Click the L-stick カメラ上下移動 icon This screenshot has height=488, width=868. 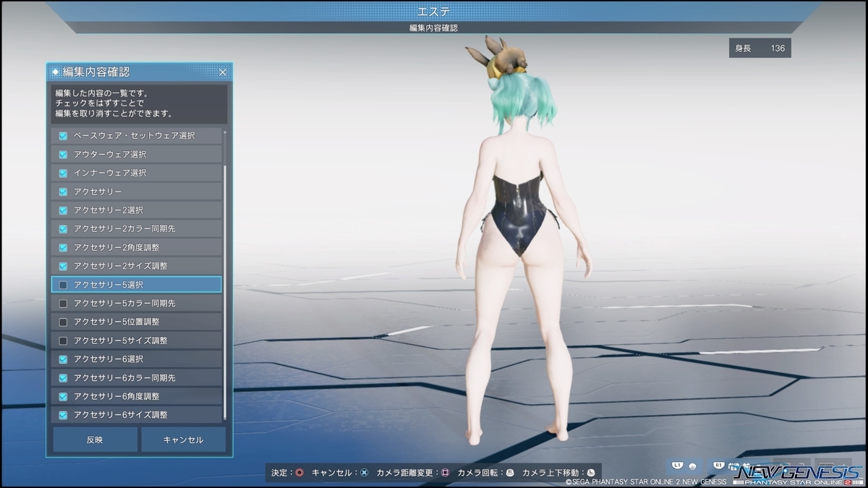591,473
